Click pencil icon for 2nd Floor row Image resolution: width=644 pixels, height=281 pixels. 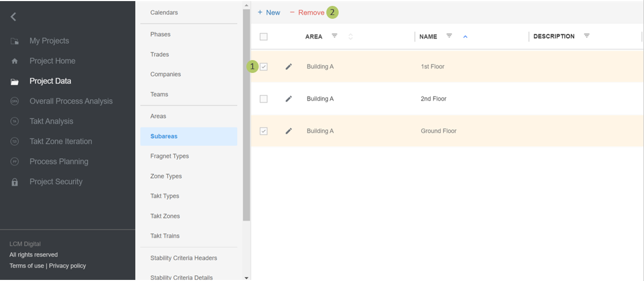pos(289,99)
